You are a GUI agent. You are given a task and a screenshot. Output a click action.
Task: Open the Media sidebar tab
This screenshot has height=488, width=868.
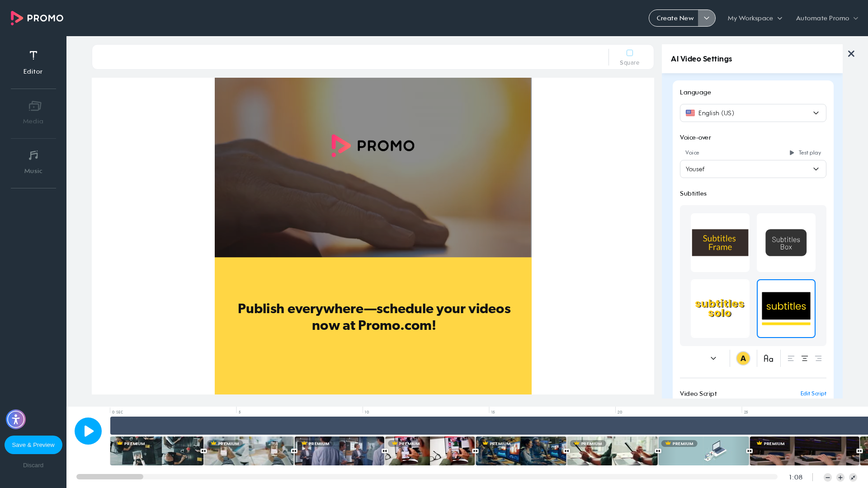(33, 113)
